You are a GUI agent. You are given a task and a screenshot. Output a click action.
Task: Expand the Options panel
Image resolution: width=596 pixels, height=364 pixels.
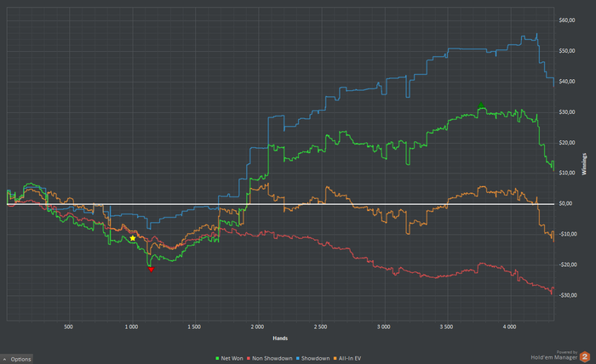(x=17, y=359)
